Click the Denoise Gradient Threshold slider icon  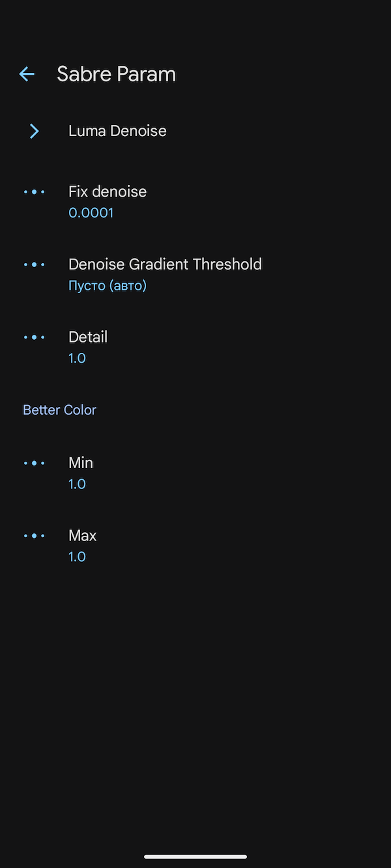34,264
